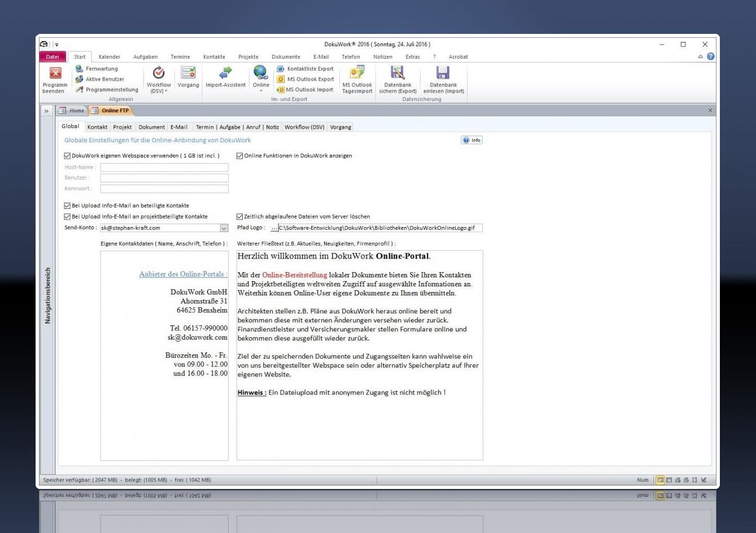The image size is (756, 533).
Task: Select the Vorgang settings tab
Action: point(340,127)
